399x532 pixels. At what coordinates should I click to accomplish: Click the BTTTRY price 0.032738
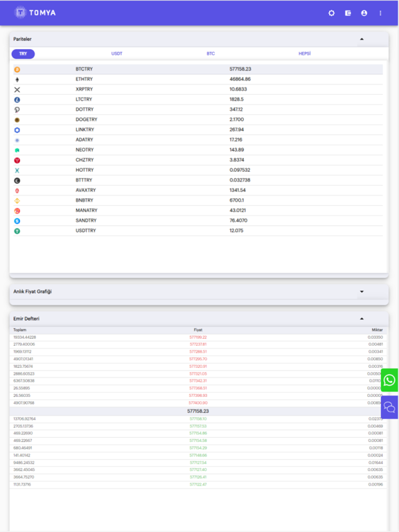[240, 180]
